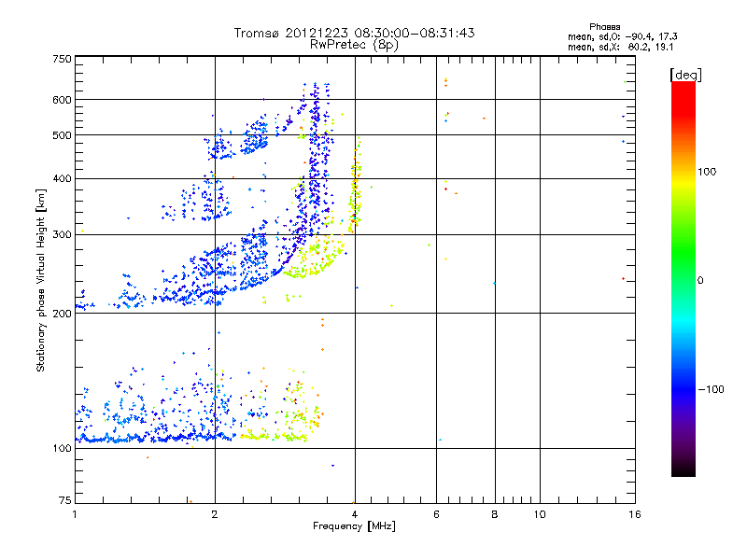
Task: Click x-axis tick label "2"
Action: tap(215, 514)
